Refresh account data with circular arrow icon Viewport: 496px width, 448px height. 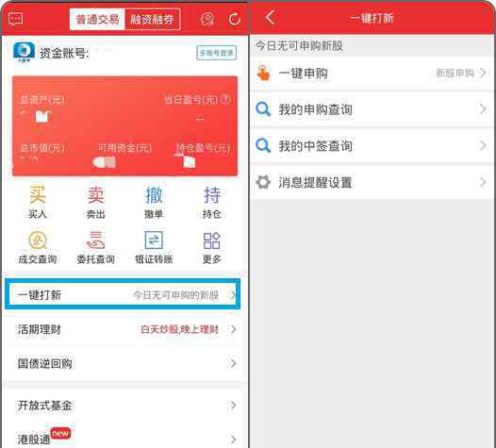pyautogui.click(x=235, y=19)
